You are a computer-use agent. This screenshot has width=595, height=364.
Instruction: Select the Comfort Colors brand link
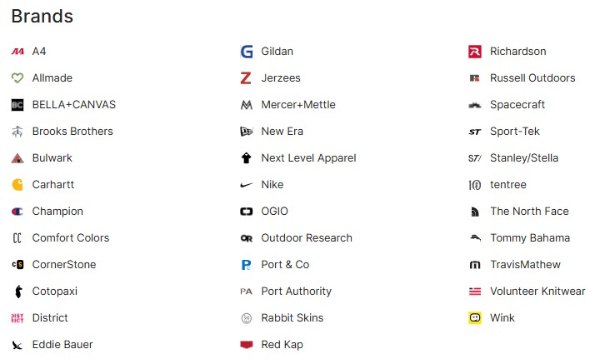pyautogui.click(x=71, y=238)
